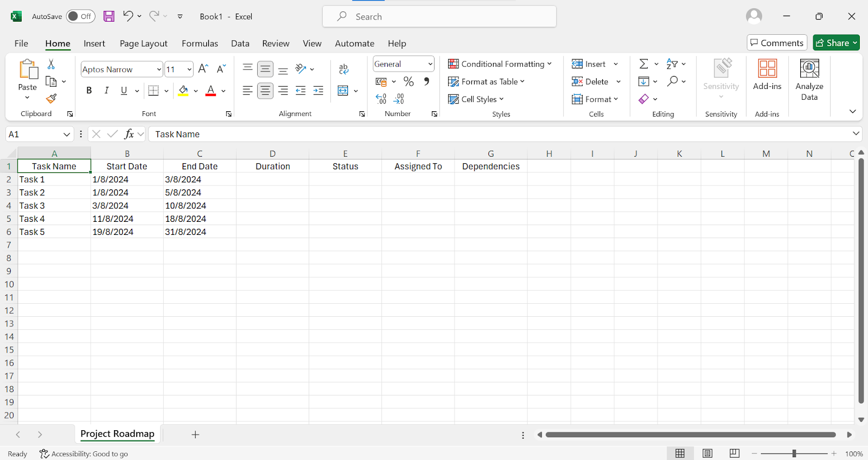The width and height of the screenshot is (868, 460).
Task: Click the Find & Select magnifier icon
Action: [x=672, y=81]
